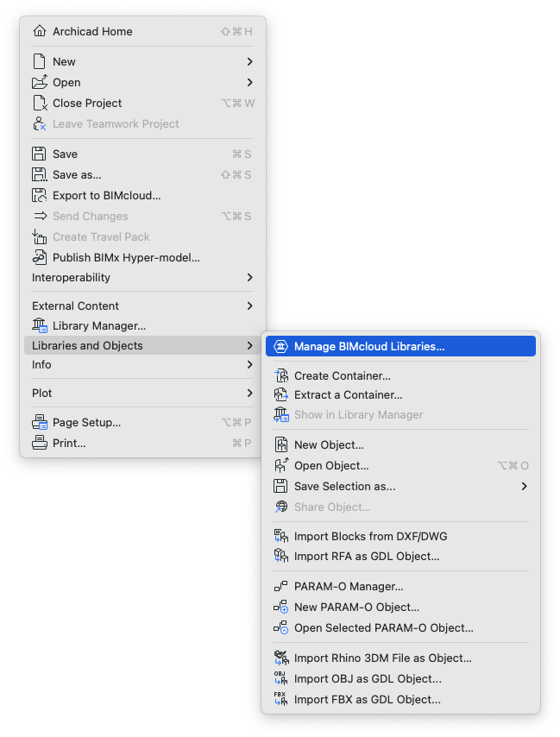The image size is (560, 737).
Task: Choose Create Container... entry
Action: (x=400, y=375)
